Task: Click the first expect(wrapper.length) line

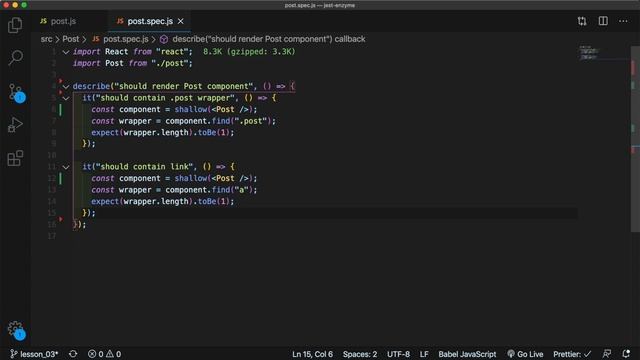Action: (162, 132)
